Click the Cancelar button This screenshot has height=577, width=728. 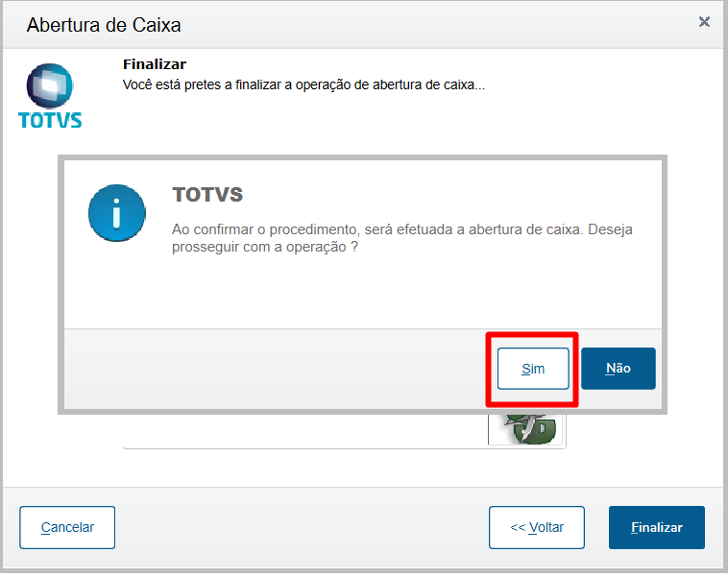(x=67, y=527)
